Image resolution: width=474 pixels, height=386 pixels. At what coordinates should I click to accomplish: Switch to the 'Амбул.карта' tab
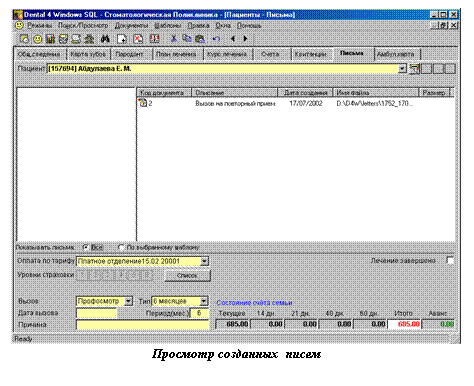click(x=396, y=54)
